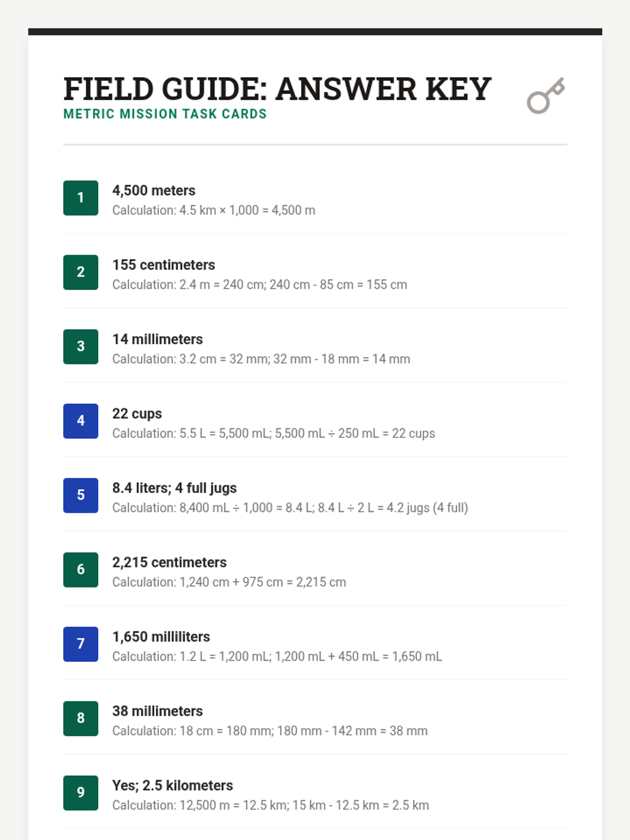This screenshot has height=840, width=630.
Task: Click the blue number 7 badge
Action: 80,644
